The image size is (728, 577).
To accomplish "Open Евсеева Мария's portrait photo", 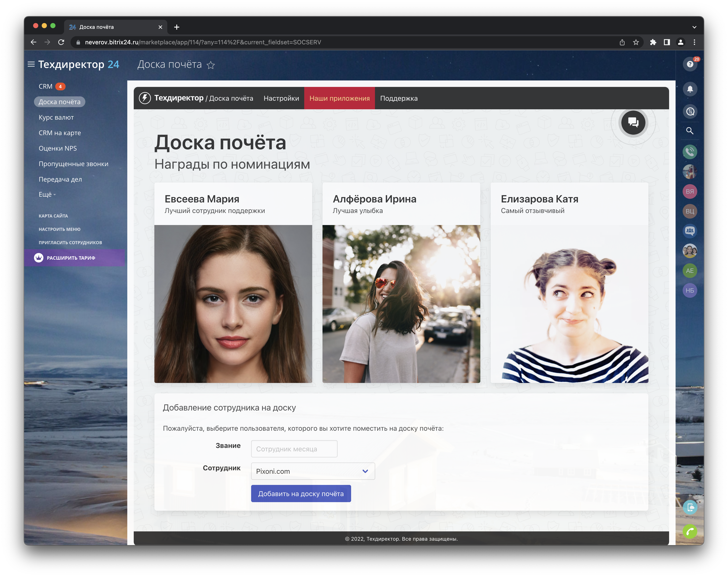I will pos(233,304).
